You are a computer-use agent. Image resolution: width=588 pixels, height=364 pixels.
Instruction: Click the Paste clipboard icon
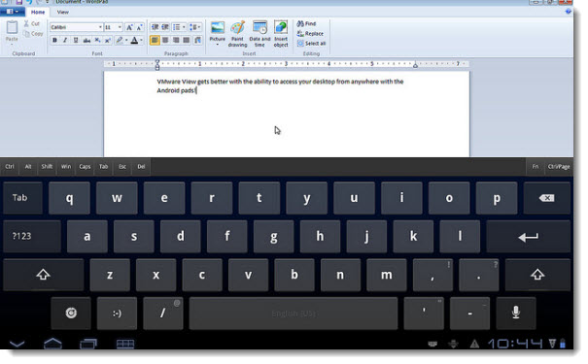tap(12, 31)
